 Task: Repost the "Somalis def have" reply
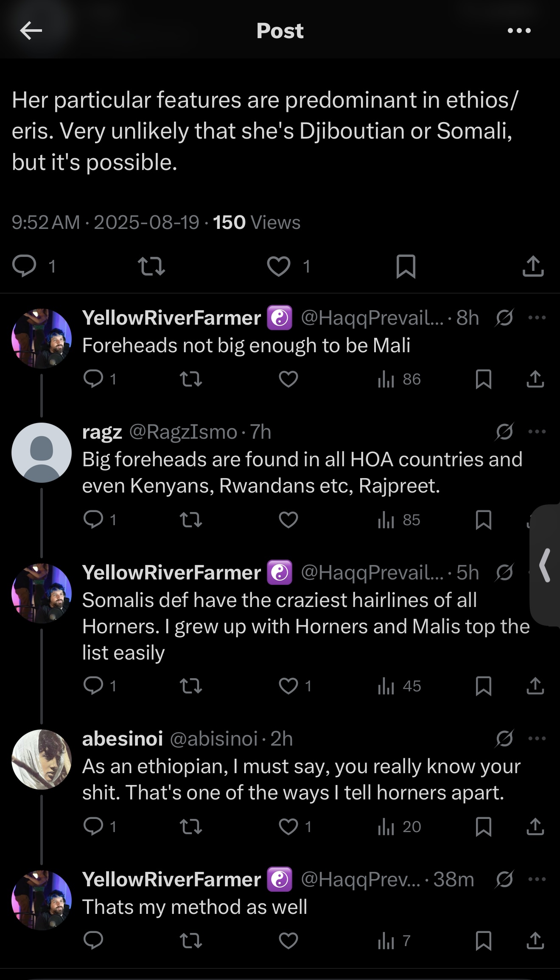pyautogui.click(x=191, y=686)
